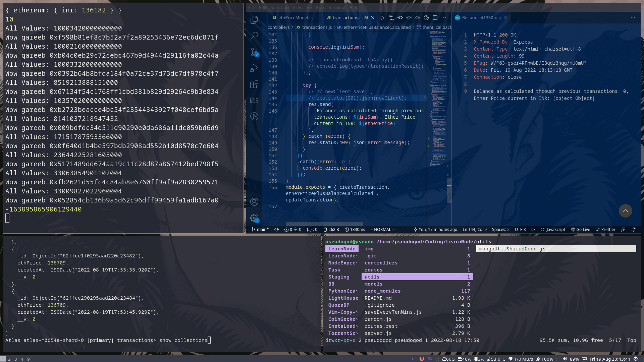Click the Run file play icon in editor toolbar

point(382,18)
